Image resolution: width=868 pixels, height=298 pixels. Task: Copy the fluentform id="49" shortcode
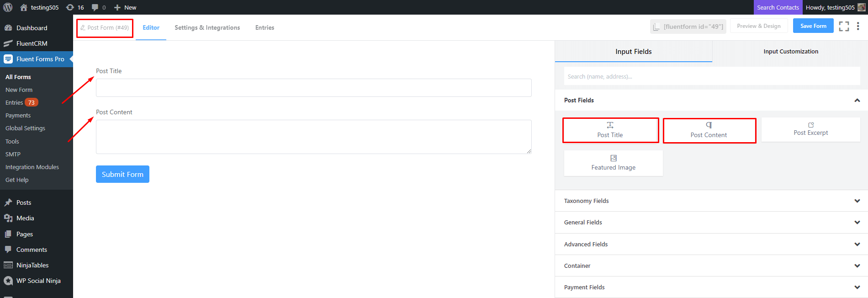[x=688, y=27]
